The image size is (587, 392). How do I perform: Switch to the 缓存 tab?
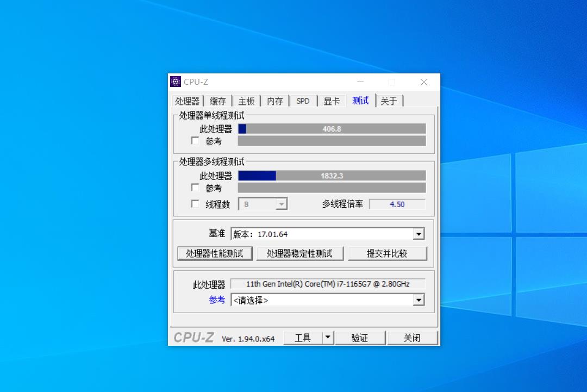218,100
